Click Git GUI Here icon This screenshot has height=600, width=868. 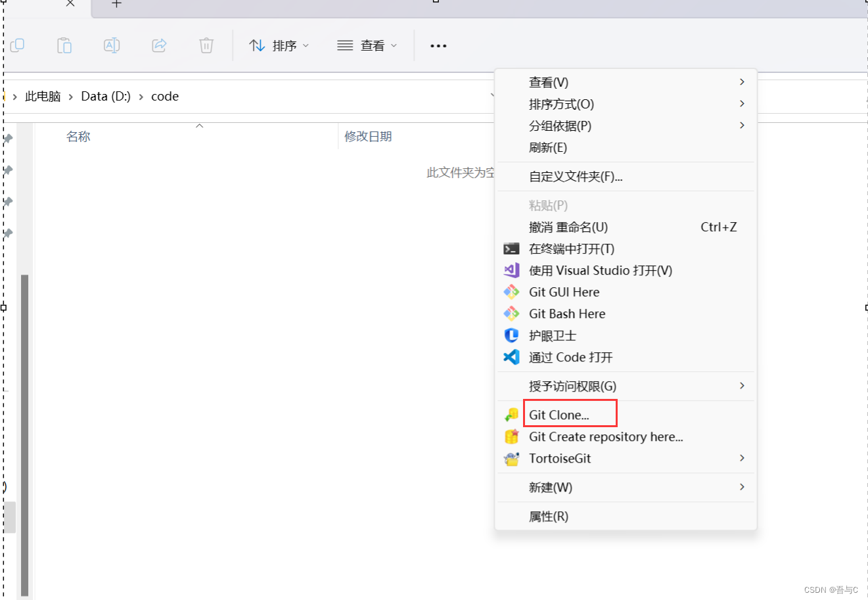coord(511,292)
